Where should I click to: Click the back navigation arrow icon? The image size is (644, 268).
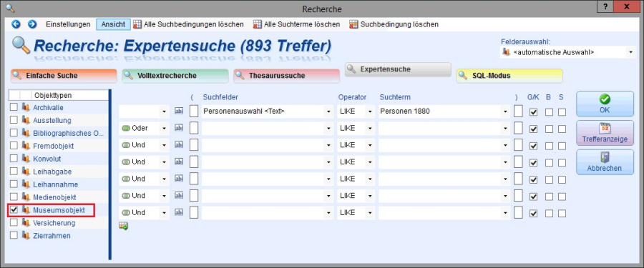tap(16, 24)
